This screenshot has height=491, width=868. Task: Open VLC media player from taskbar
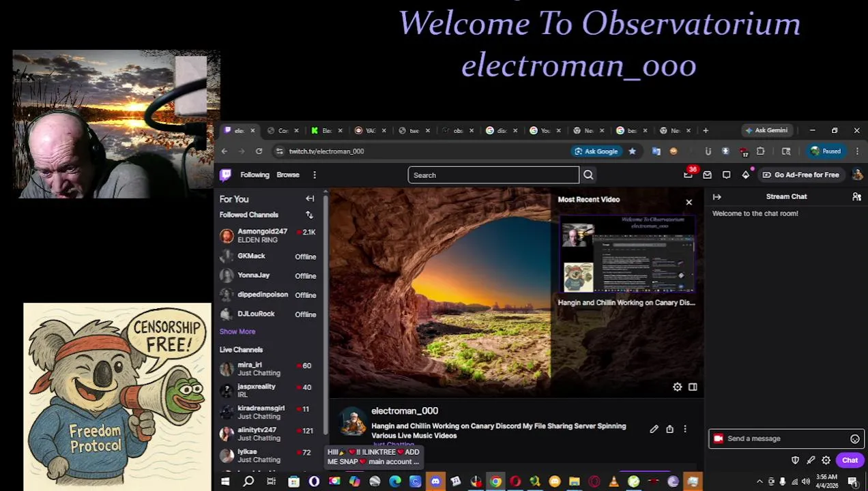613,481
